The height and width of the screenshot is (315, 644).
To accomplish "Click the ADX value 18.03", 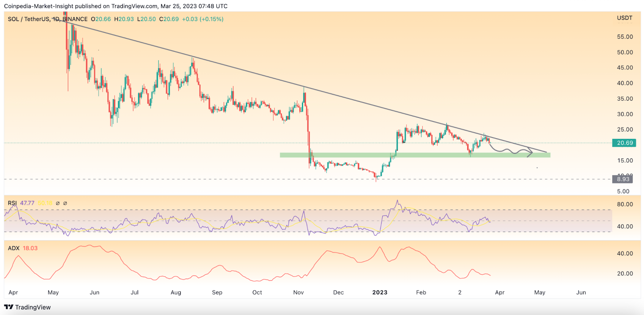I will click(30, 248).
